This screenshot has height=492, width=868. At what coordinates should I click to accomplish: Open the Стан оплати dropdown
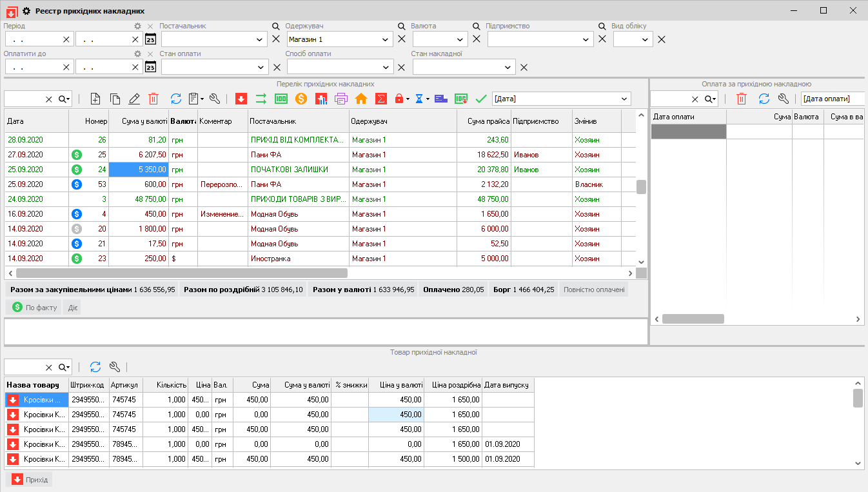tap(260, 67)
